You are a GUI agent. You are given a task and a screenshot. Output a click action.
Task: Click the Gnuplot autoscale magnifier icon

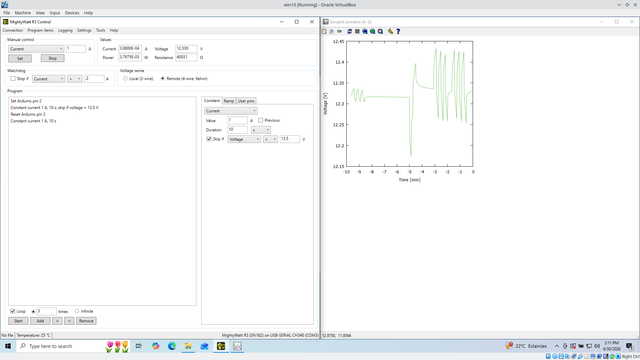tap(380, 31)
